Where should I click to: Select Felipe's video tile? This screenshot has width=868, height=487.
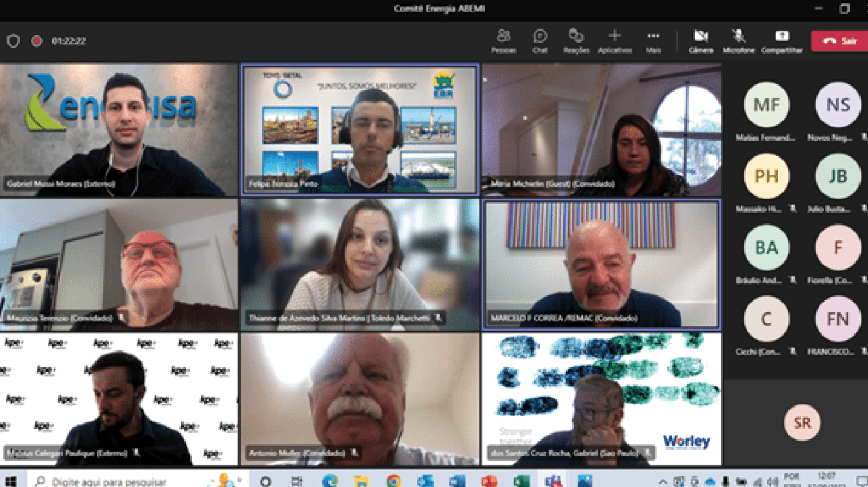coord(360,130)
